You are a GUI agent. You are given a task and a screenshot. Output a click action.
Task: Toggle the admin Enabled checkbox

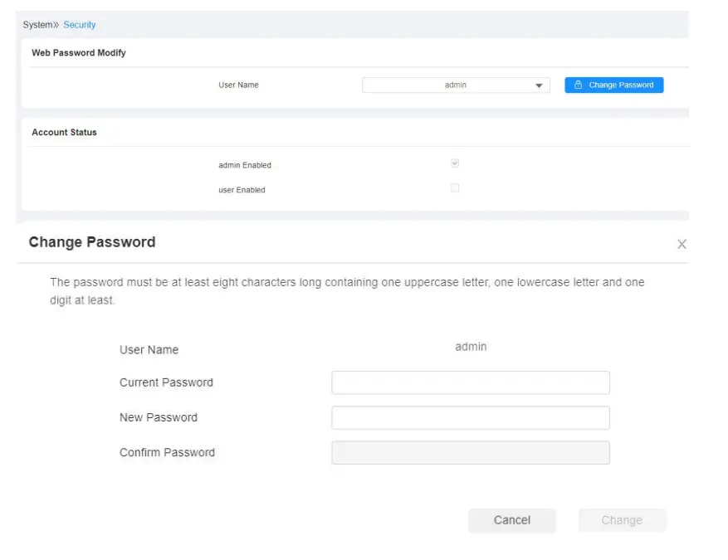pos(455,163)
